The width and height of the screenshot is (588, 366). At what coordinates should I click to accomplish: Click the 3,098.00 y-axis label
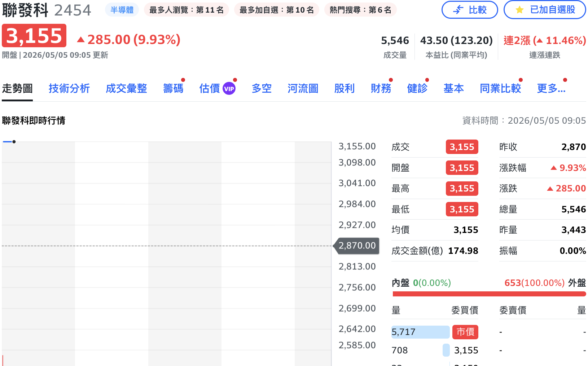[357, 163]
